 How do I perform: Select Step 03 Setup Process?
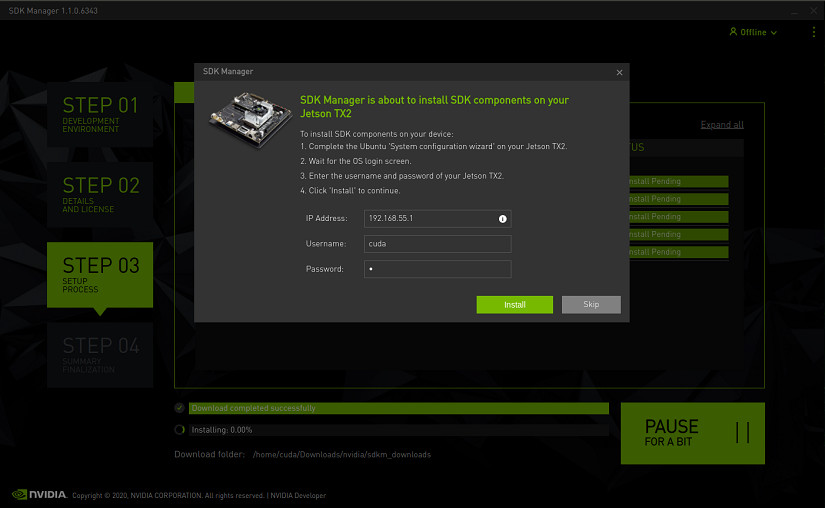[100, 275]
